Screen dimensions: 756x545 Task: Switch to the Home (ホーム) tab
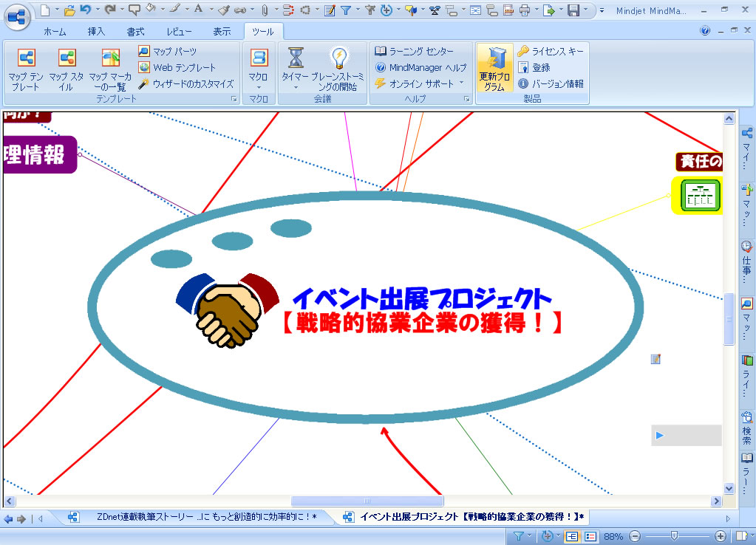click(55, 32)
